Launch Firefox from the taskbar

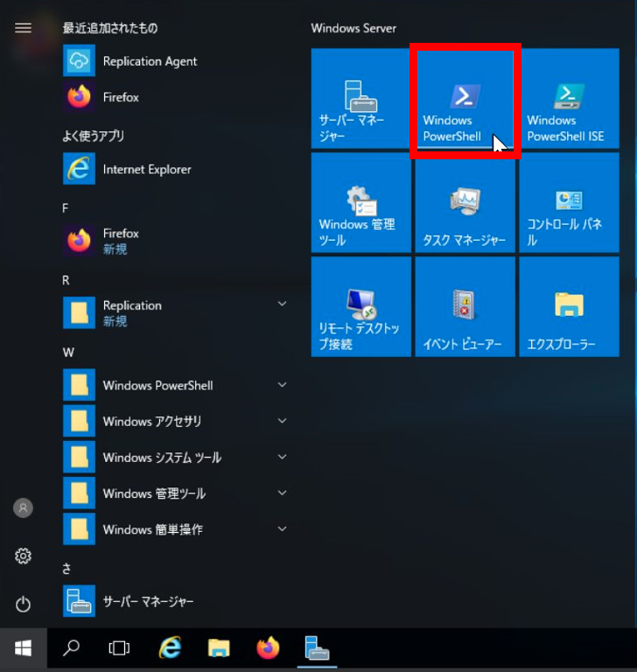coord(268,648)
